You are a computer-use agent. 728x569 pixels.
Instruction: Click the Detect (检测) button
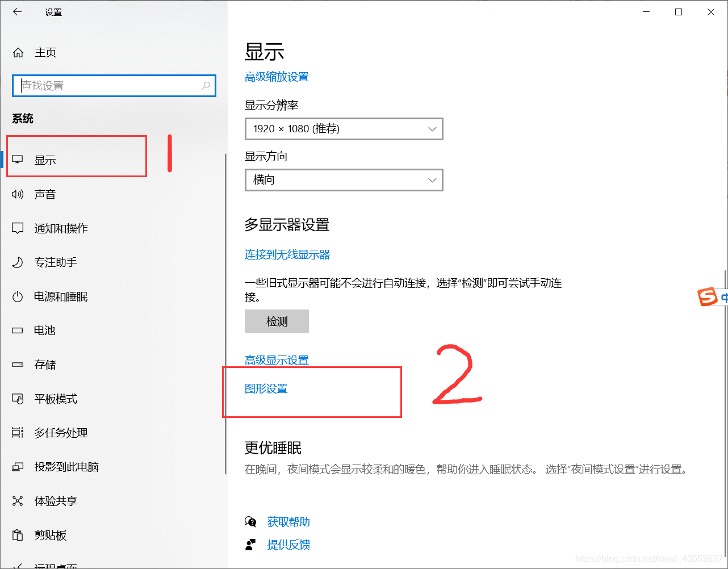pos(277,321)
